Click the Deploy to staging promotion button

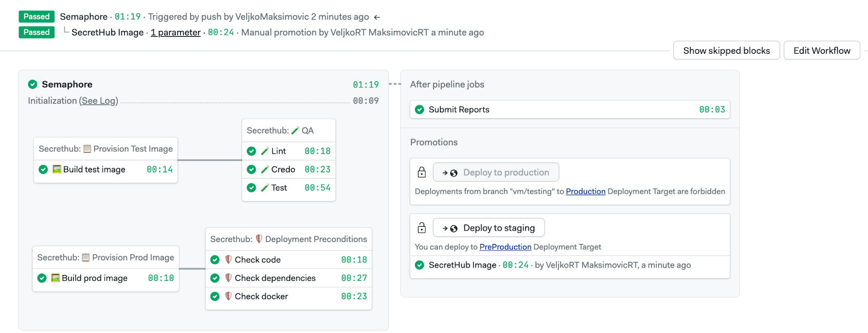pyautogui.click(x=489, y=228)
